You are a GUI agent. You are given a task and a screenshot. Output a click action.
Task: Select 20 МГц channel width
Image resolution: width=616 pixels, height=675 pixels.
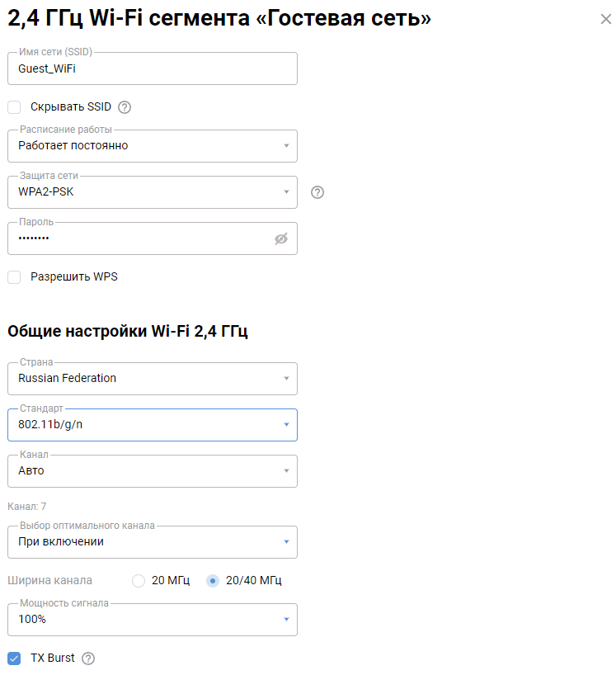[139, 581]
